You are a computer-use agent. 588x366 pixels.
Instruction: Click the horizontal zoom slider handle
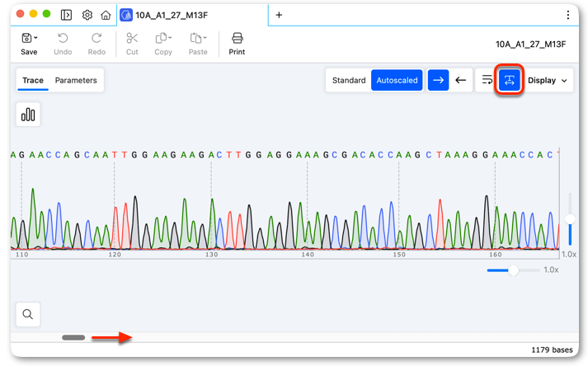pyautogui.click(x=514, y=270)
